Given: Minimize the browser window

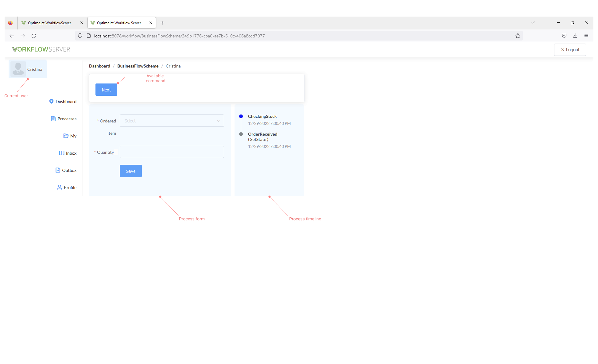Looking at the screenshot, I should (558, 23).
